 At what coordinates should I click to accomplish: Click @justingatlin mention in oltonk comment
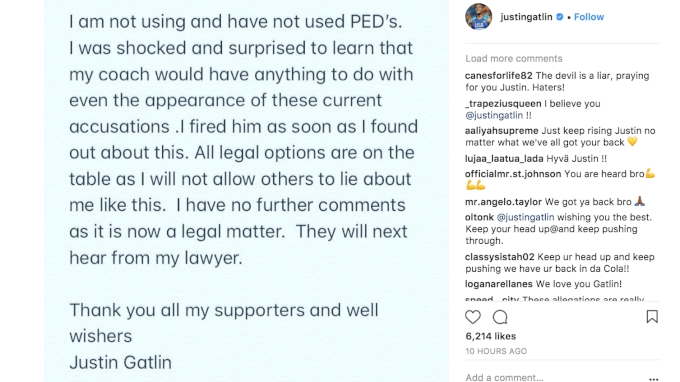[x=525, y=217]
